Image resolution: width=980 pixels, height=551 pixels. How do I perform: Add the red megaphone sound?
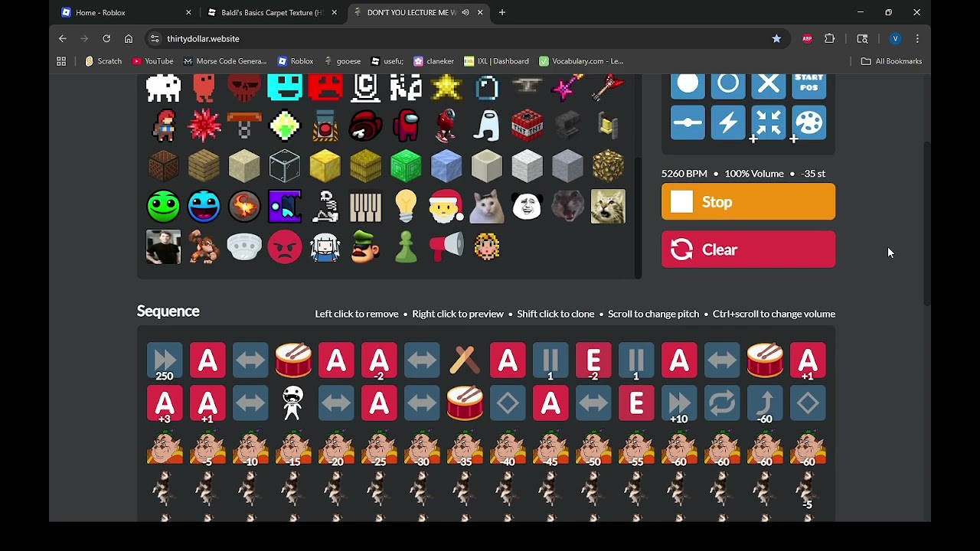coord(446,246)
